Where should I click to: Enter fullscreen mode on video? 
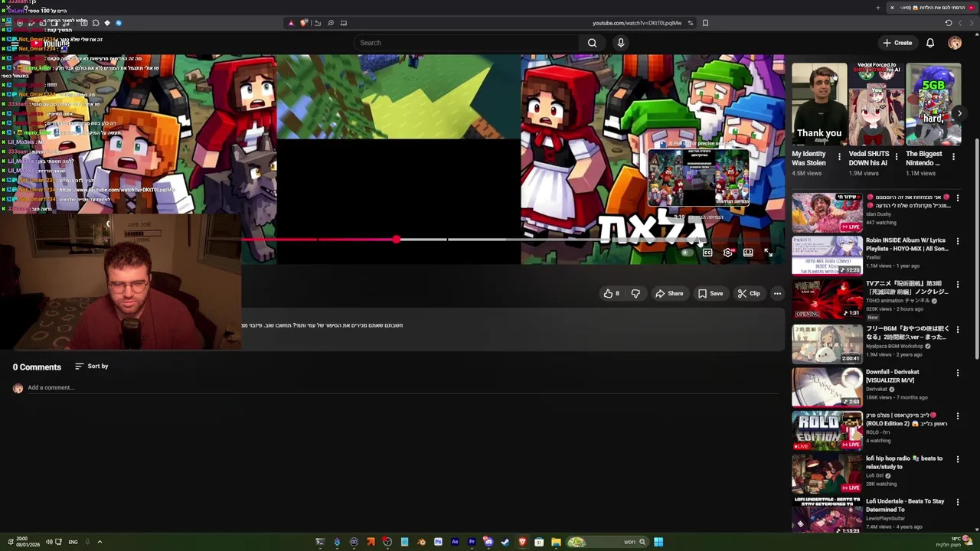coord(768,253)
